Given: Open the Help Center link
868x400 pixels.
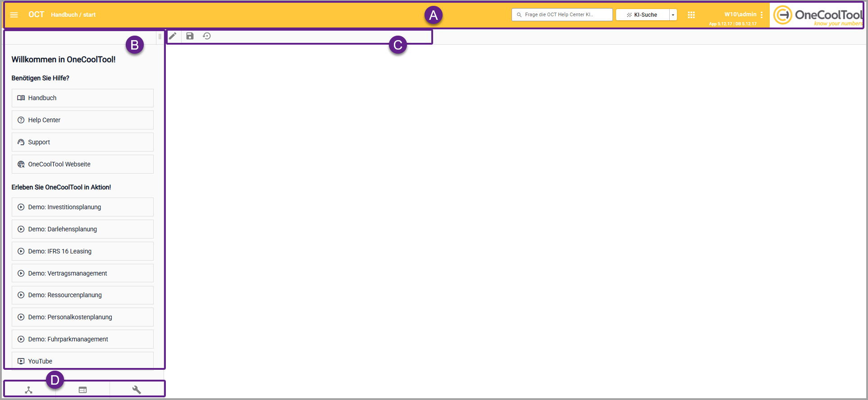Looking at the screenshot, I should click(x=82, y=120).
